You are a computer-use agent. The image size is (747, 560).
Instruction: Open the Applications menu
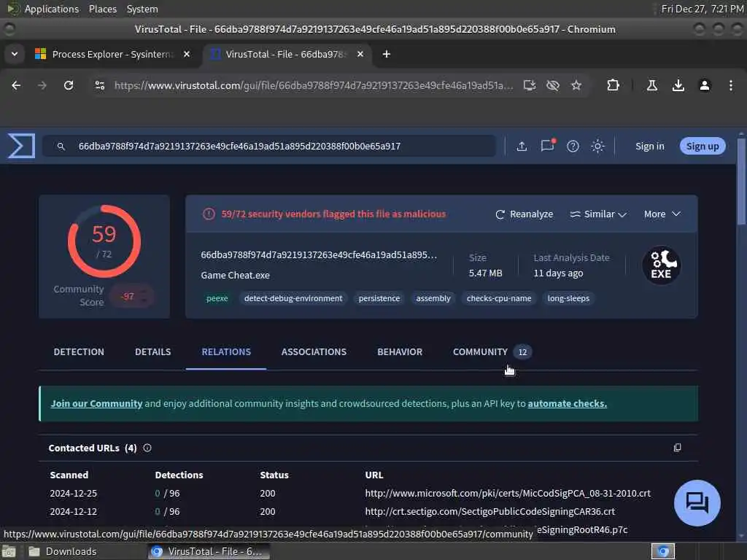pyautogui.click(x=52, y=9)
